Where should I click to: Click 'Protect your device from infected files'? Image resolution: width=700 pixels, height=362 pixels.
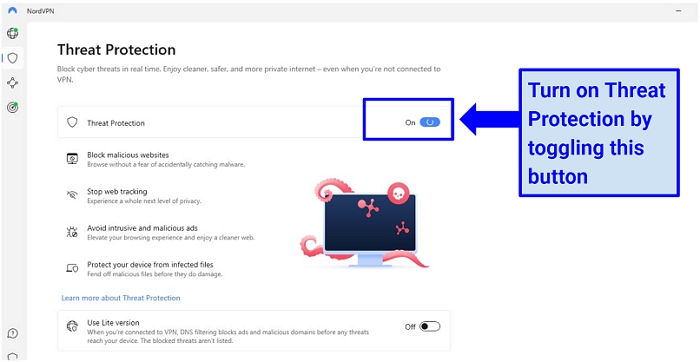pos(150,264)
